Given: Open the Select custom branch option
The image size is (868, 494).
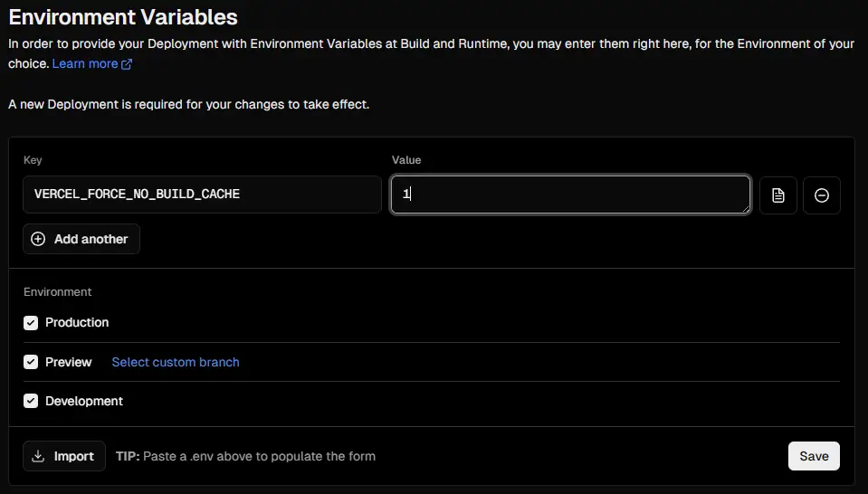Looking at the screenshot, I should [176, 362].
